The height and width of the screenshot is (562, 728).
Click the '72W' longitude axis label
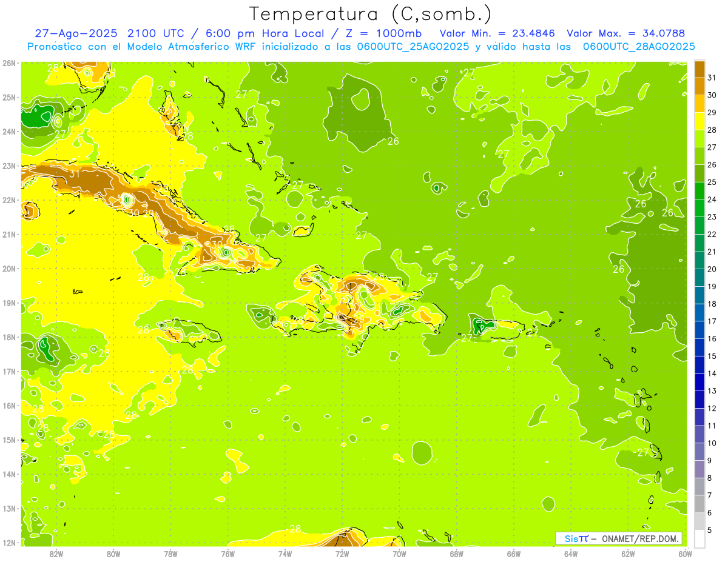tap(342, 554)
